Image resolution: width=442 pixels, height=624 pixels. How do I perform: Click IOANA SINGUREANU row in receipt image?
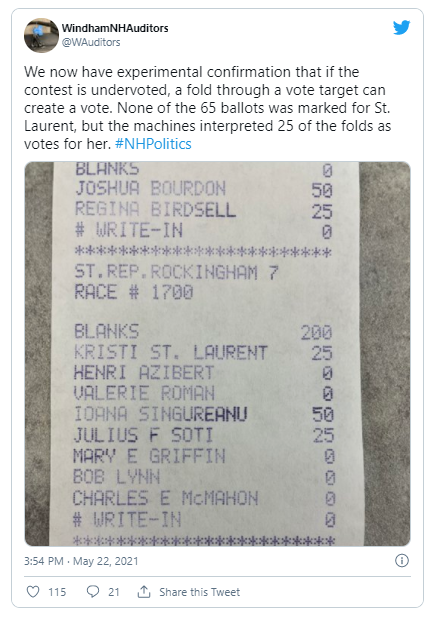click(x=204, y=414)
